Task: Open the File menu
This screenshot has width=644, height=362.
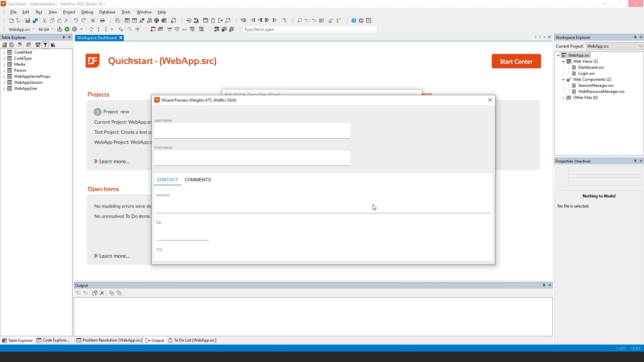Action: (13, 12)
